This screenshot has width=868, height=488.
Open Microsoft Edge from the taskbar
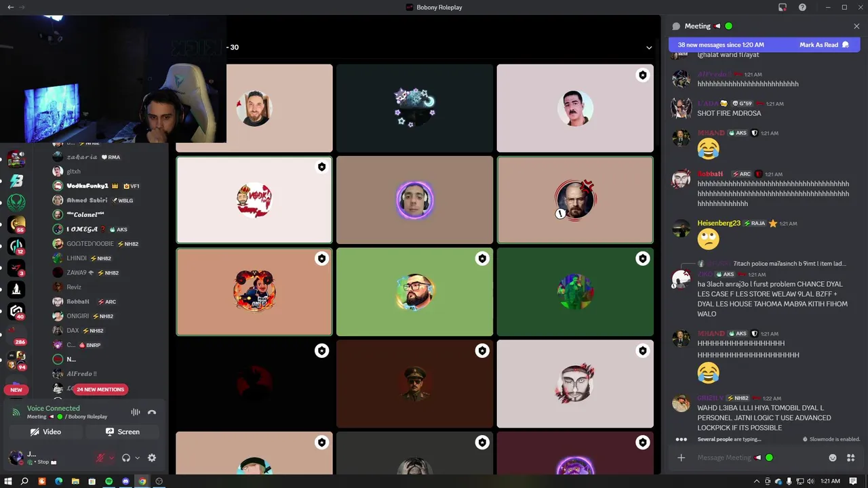click(58, 481)
